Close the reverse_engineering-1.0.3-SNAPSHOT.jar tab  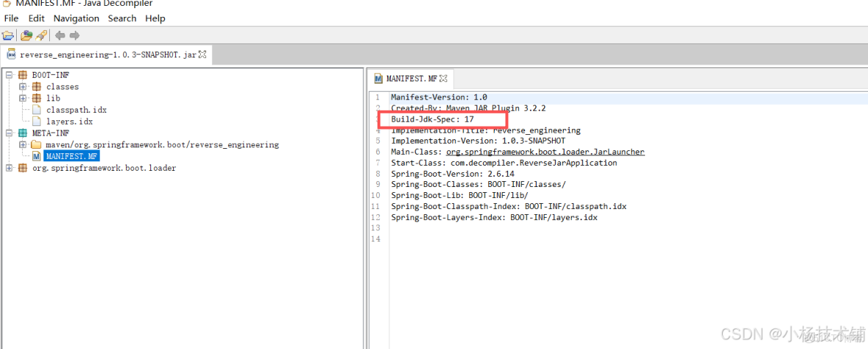(x=202, y=54)
